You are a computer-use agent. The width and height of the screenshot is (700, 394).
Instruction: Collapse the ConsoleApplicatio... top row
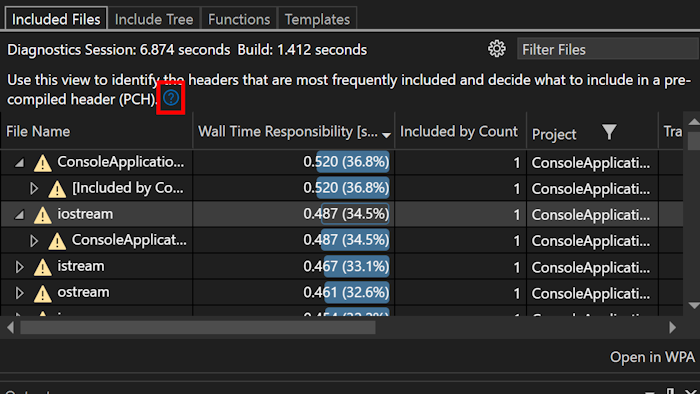tap(19, 163)
